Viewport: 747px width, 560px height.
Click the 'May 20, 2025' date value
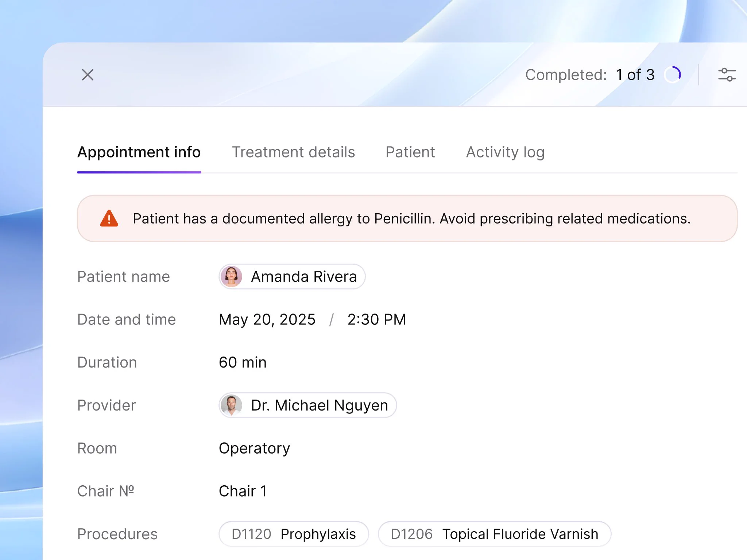267,319
